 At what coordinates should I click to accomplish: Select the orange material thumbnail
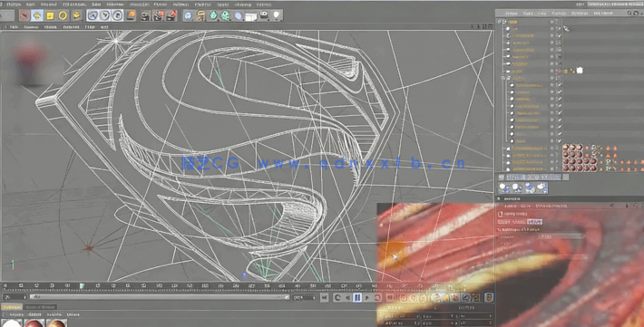tap(56, 323)
